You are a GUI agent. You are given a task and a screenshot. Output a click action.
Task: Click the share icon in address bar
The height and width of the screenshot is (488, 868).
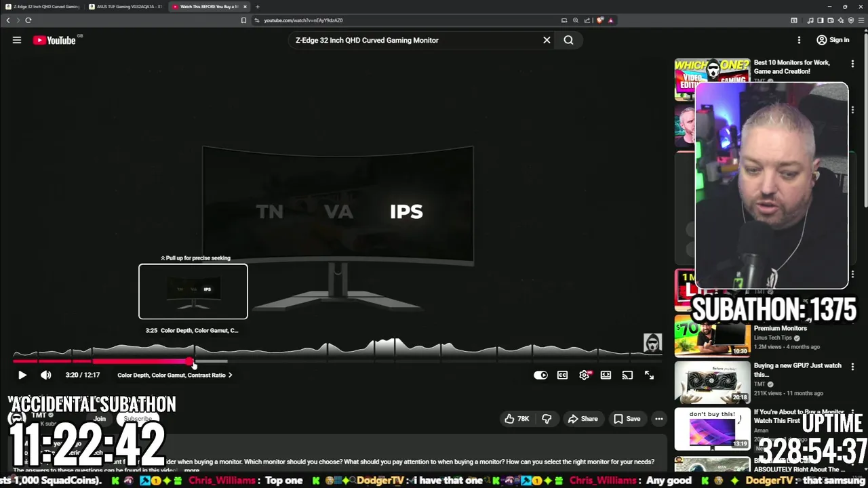(587, 20)
